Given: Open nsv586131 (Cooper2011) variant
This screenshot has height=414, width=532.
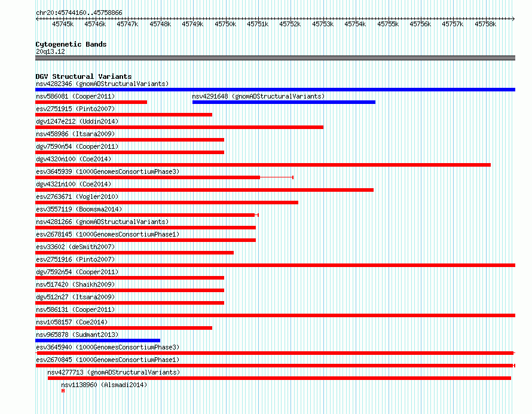Looking at the screenshot, I should tap(75, 309).
